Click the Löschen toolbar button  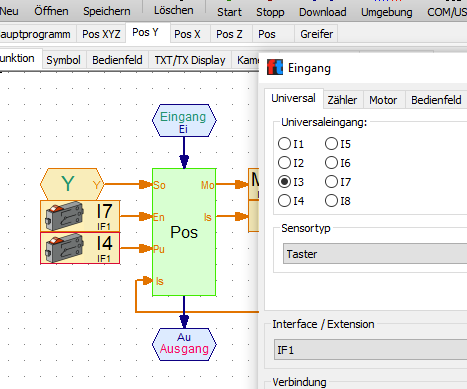tap(174, 10)
